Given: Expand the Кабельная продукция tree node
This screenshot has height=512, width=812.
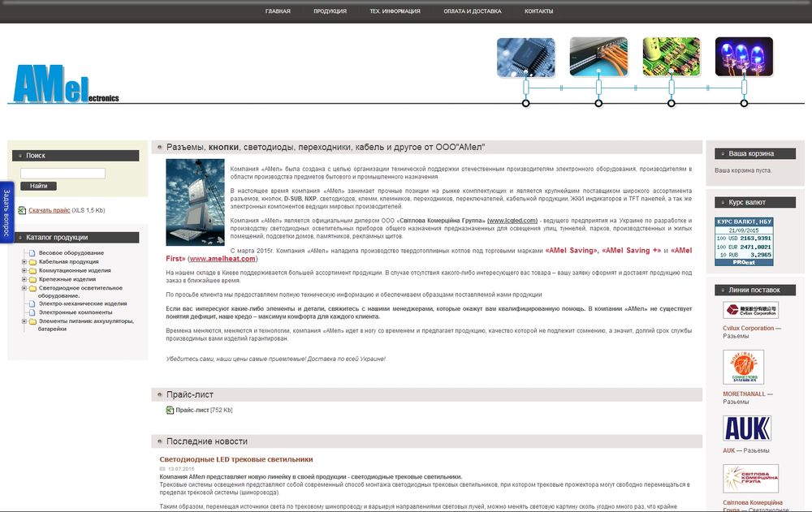Looking at the screenshot, I should click(24, 262).
